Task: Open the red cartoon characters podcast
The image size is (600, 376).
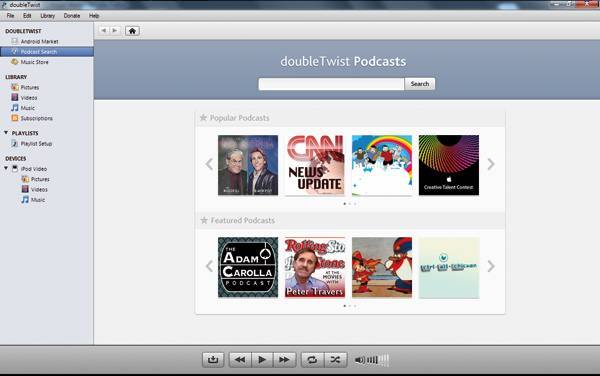Action: click(382, 267)
